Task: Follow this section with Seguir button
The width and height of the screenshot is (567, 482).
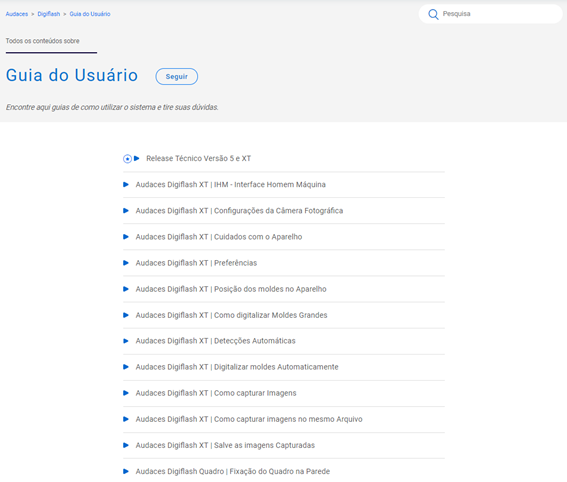Action: (176, 77)
